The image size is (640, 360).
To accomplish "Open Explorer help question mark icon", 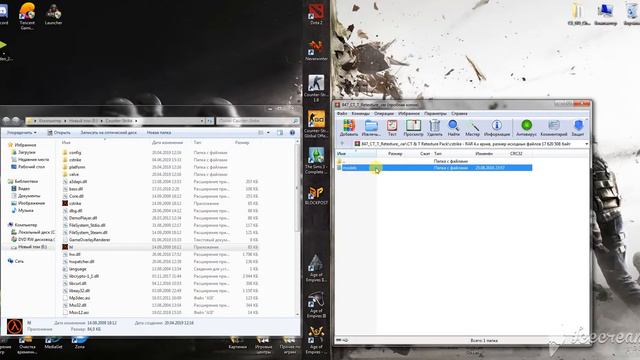I will (x=292, y=133).
